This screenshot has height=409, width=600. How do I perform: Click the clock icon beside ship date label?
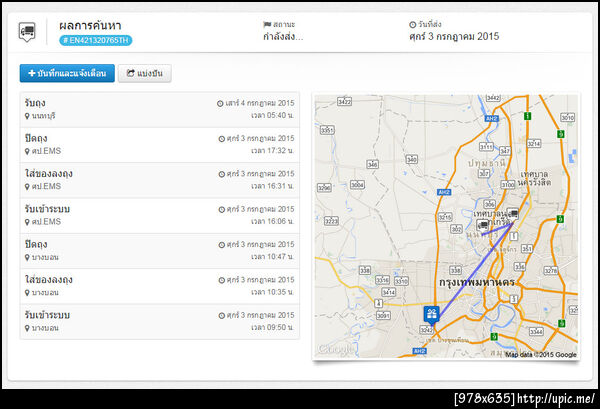point(412,24)
